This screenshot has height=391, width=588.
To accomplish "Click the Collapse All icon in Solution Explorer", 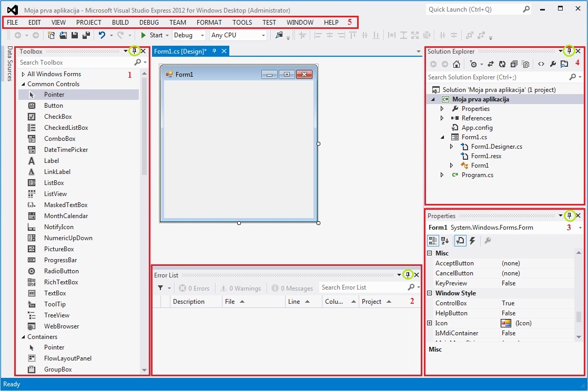I will (514, 64).
